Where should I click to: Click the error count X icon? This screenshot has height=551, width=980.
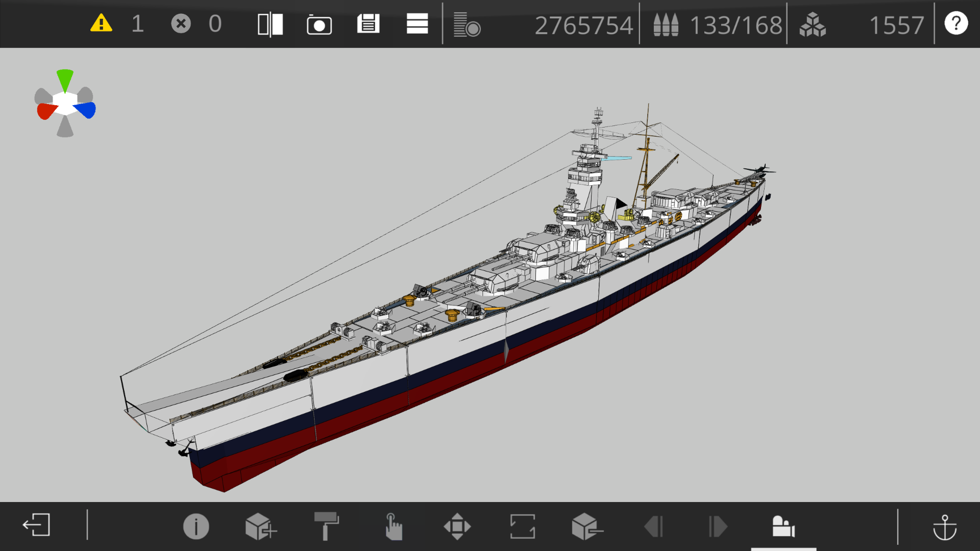(x=181, y=23)
